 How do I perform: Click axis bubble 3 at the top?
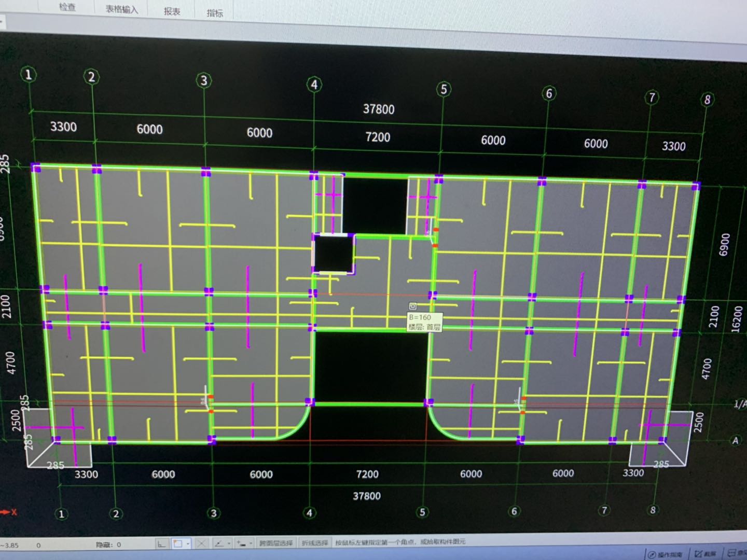tap(203, 80)
